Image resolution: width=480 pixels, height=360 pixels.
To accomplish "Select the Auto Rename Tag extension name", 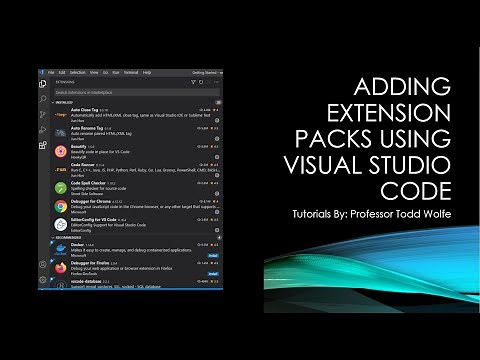I will [87, 128].
